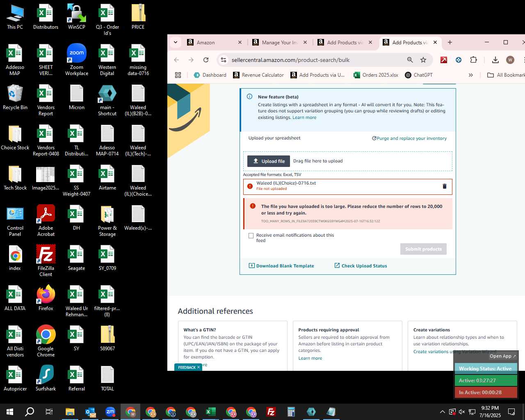Select the PRICE zip folder on the desktop

click(138, 17)
